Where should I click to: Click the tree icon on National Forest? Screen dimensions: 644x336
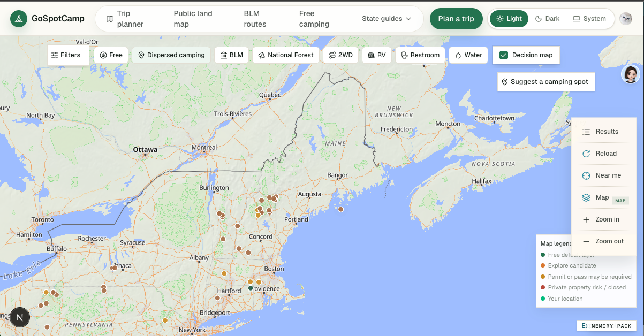click(262, 55)
